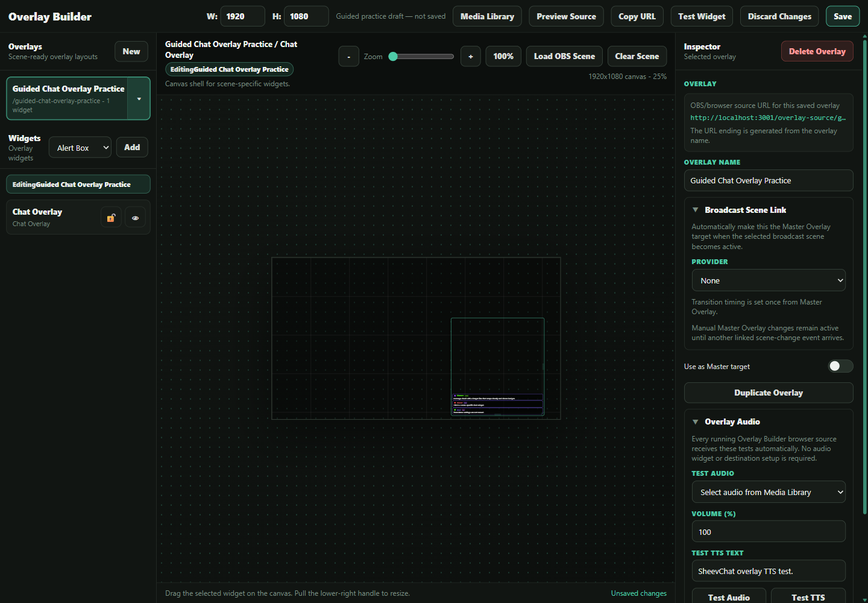Screen dimensions: 868x603
Task: Click the Test TTS Text input field
Action: click(769, 570)
